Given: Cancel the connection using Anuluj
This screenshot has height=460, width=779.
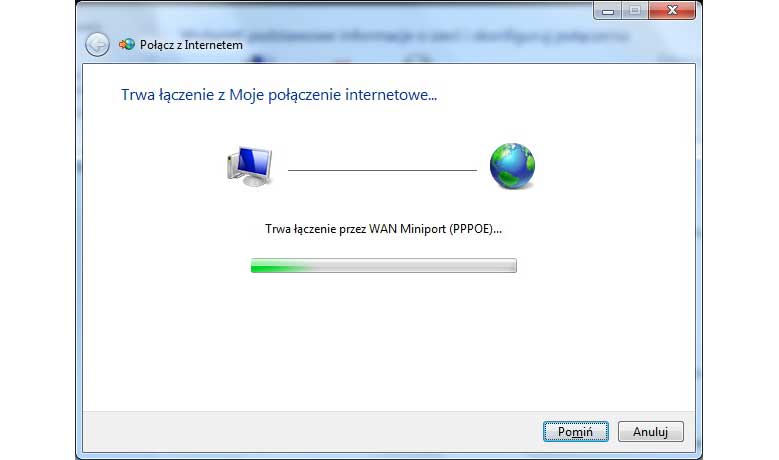Looking at the screenshot, I should [650, 432].
